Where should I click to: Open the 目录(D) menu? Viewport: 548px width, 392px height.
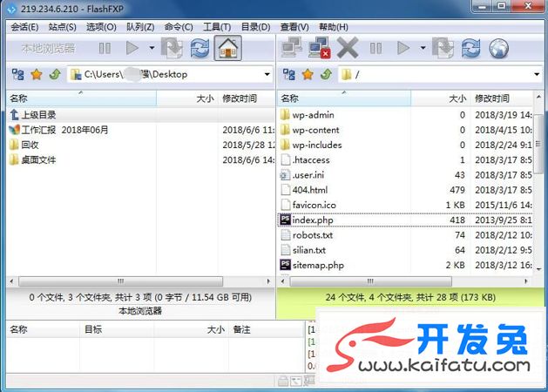255,27
